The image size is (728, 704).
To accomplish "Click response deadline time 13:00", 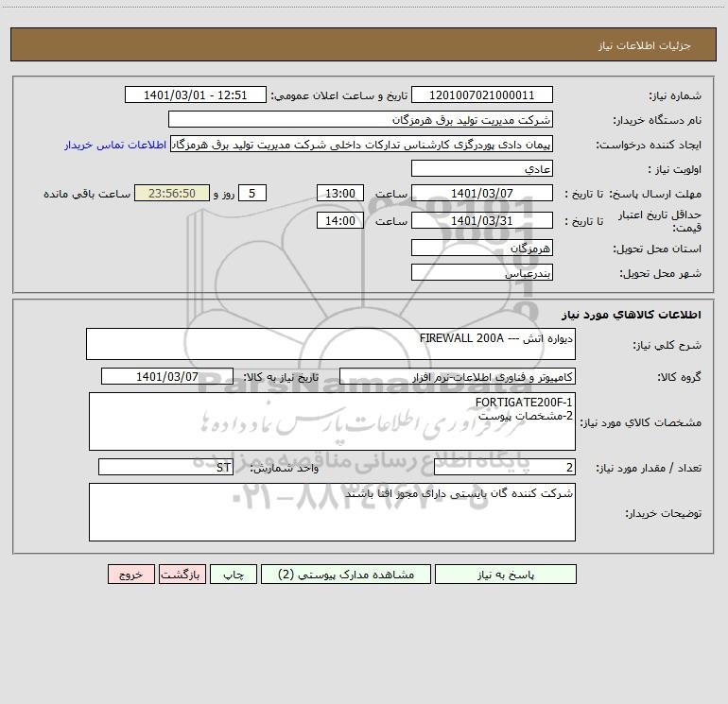I will click(x=340, y=193).
